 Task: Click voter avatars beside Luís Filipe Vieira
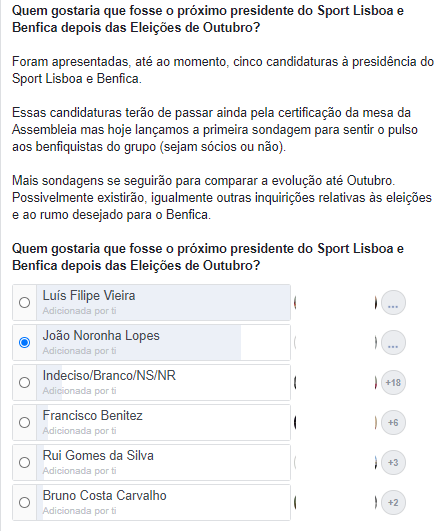point(336,302)
